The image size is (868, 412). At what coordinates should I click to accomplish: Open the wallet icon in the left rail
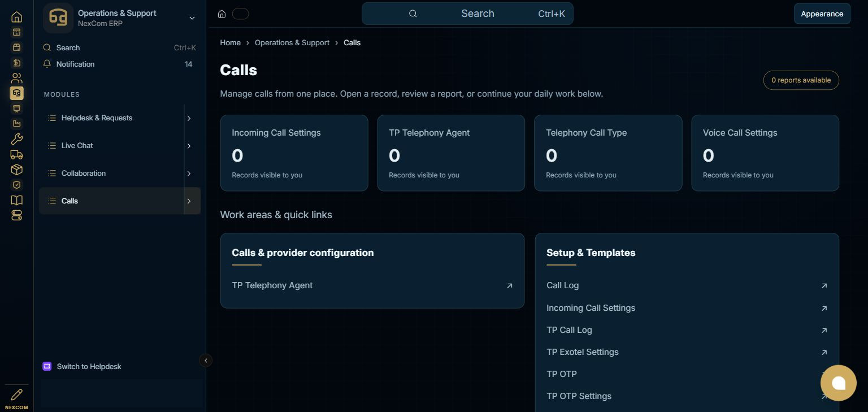click(x=17, y=47)
